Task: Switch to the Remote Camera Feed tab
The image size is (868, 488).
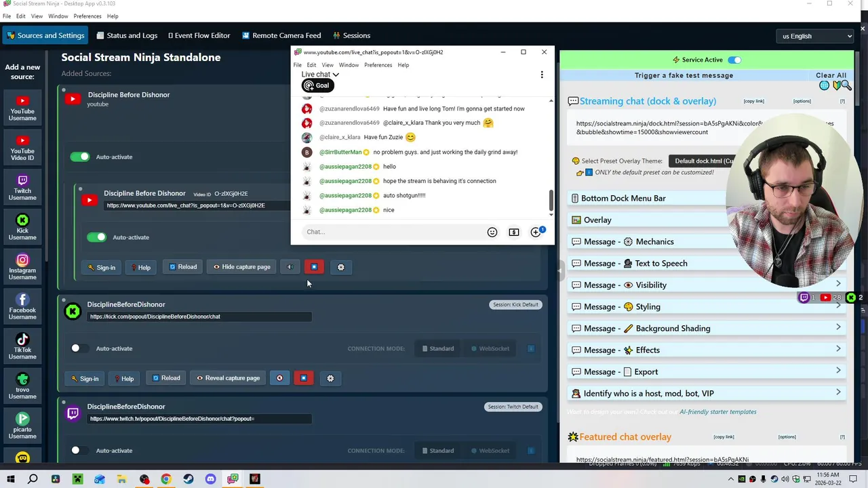Action: [x=281, y=35]
